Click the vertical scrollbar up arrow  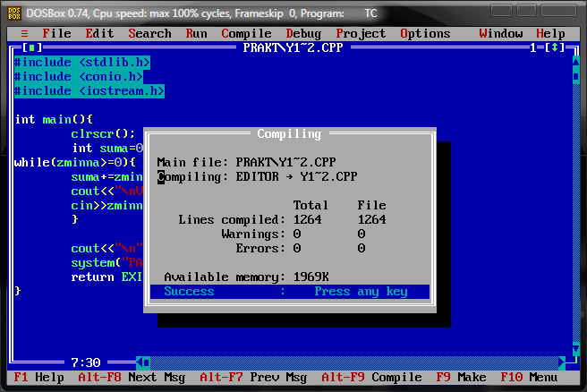point(575,62)
